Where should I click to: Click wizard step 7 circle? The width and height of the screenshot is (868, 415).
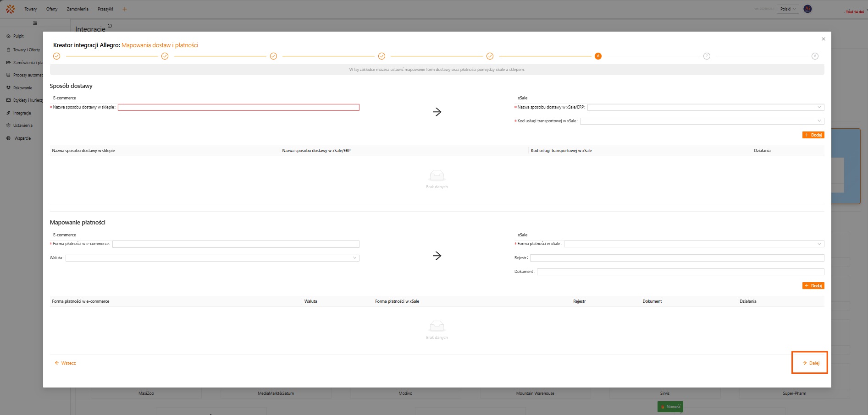(706, 56)
